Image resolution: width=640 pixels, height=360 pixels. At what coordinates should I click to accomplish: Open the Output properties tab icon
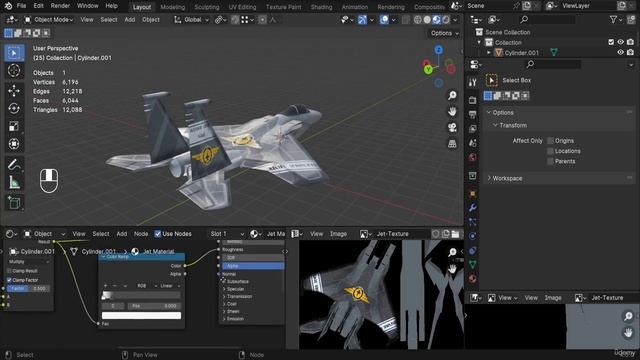click(x=473, y=114)
